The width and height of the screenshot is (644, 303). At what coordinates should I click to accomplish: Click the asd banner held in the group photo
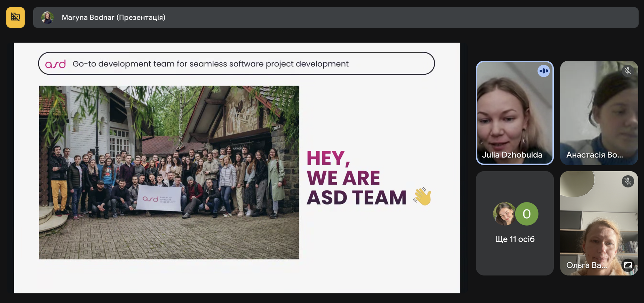[159, 198]
